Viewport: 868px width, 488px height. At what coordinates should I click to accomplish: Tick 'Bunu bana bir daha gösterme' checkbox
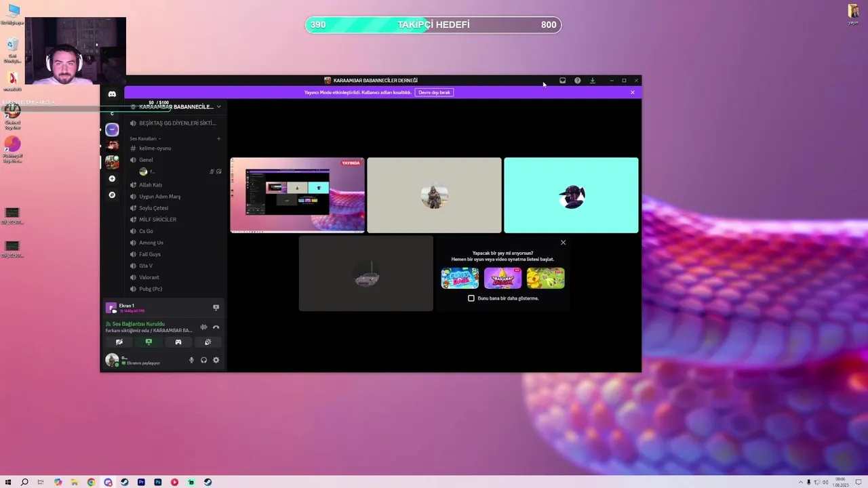[471, 298]
